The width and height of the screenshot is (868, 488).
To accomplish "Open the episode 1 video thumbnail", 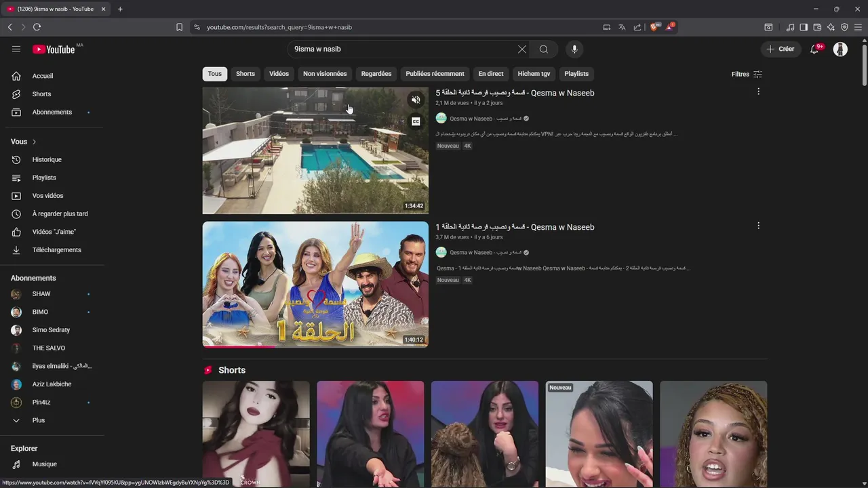I will (315, 284).
